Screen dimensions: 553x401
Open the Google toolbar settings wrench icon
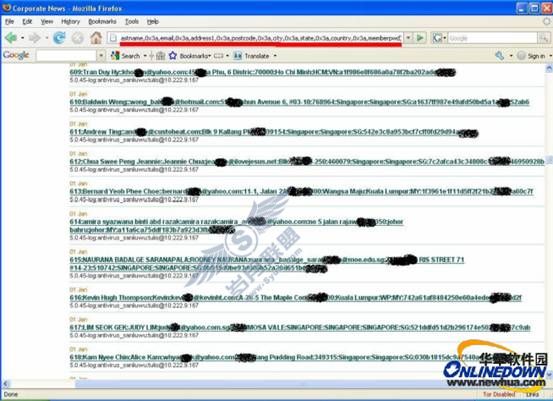499,55
